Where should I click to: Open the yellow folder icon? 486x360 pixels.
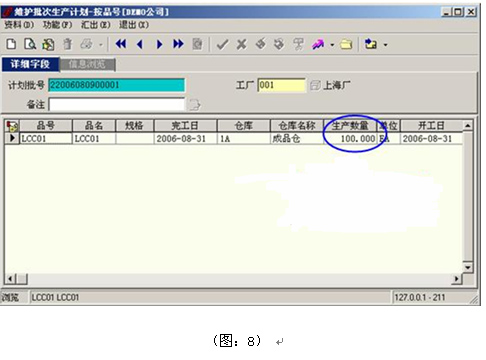(346, 44)
